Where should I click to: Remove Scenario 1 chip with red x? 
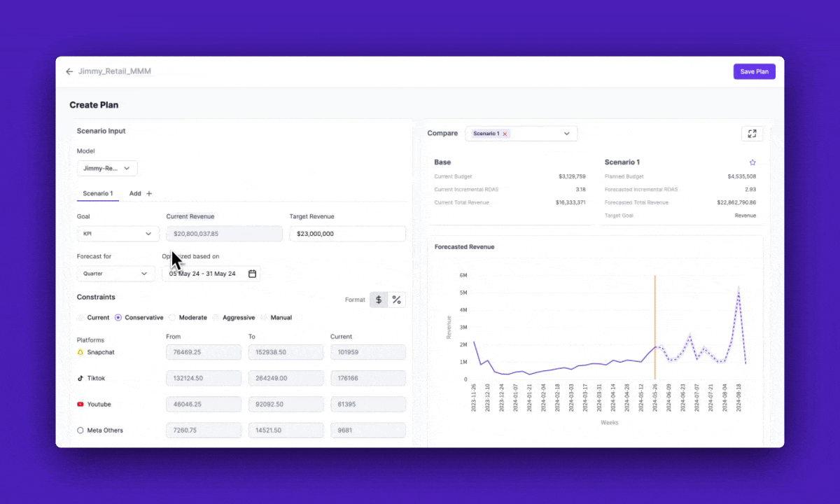[505, 134]
